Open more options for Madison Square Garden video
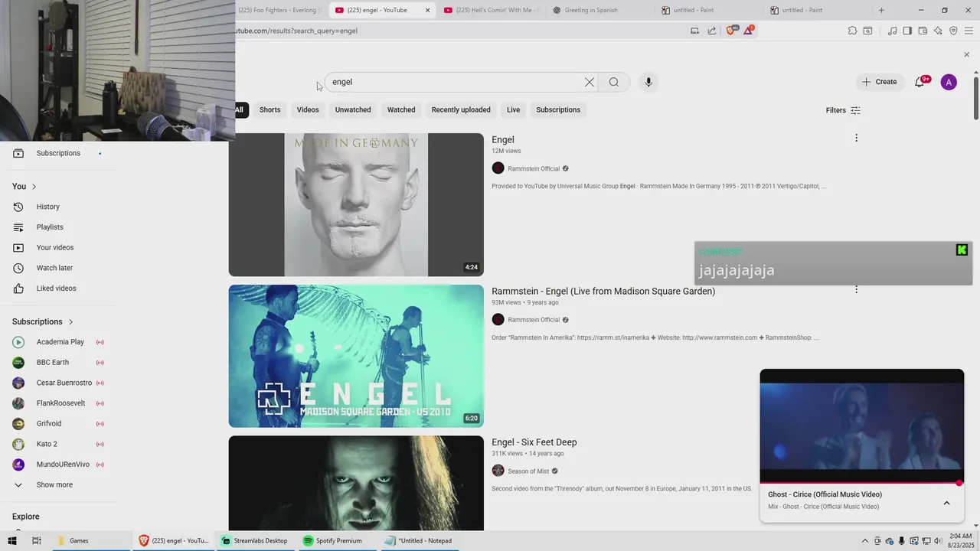Image resolution: width=980 pixels, height=551 pixels. pyautogui.click(x=856, y=289)
